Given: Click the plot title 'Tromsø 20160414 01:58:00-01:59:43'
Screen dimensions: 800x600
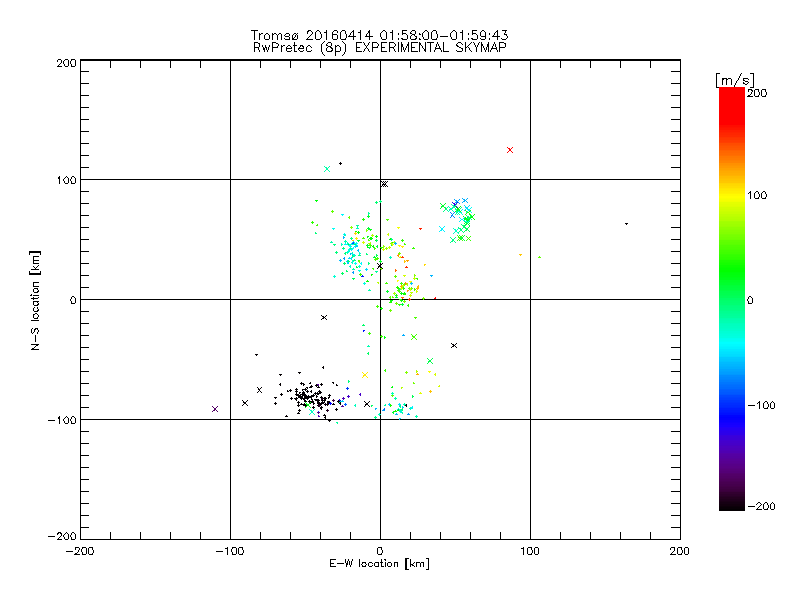Looking at the screenshot, I should tap(379, 35).
